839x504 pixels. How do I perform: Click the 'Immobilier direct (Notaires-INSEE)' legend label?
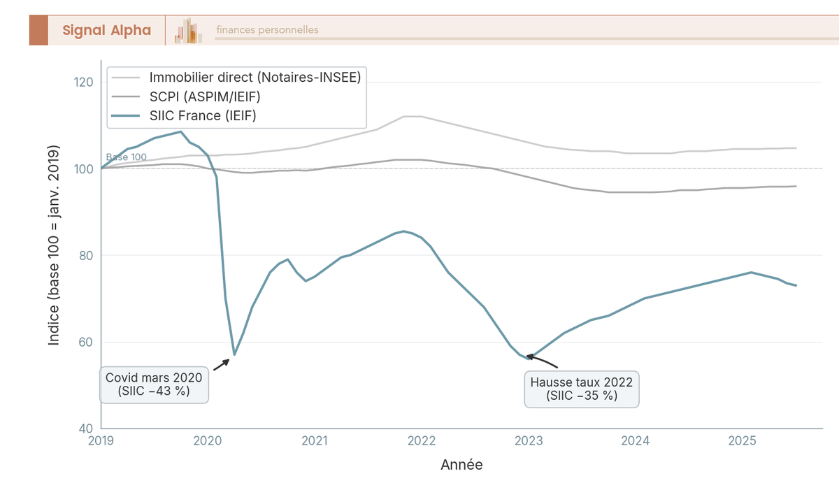(255, 78)
